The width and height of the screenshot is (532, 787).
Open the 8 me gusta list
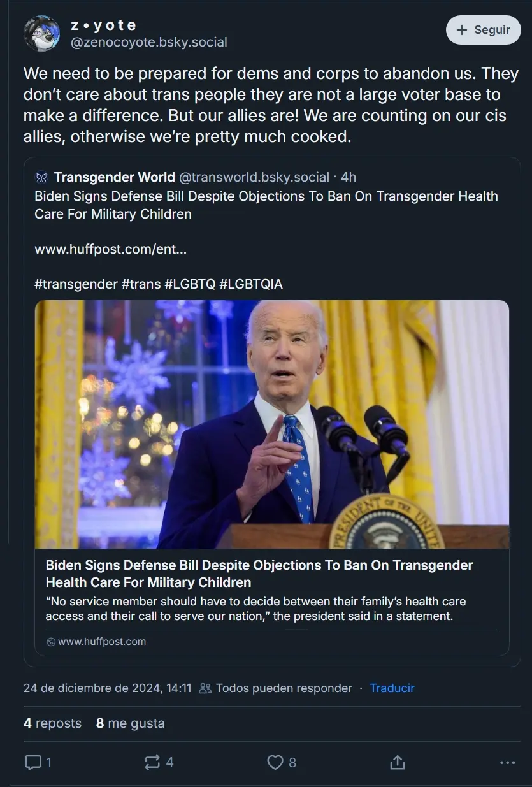(x=130, y=723)
